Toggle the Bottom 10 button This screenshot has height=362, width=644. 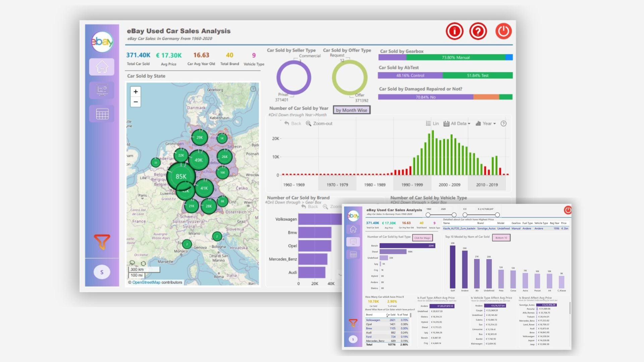(501, 238)
